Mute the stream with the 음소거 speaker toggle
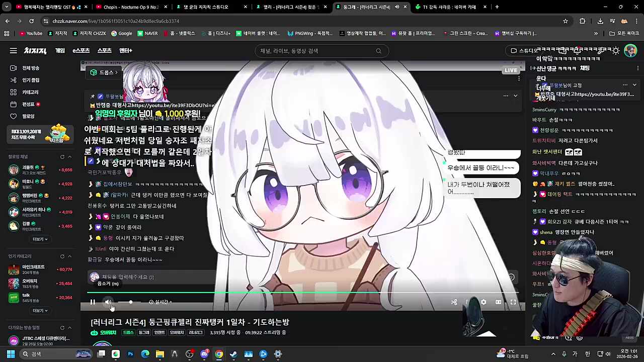Viewport: 644px width, 362px height. tap(108, 302)
